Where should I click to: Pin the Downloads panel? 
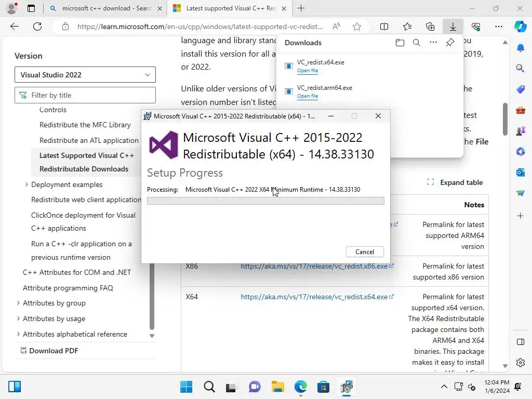point(450,43)
